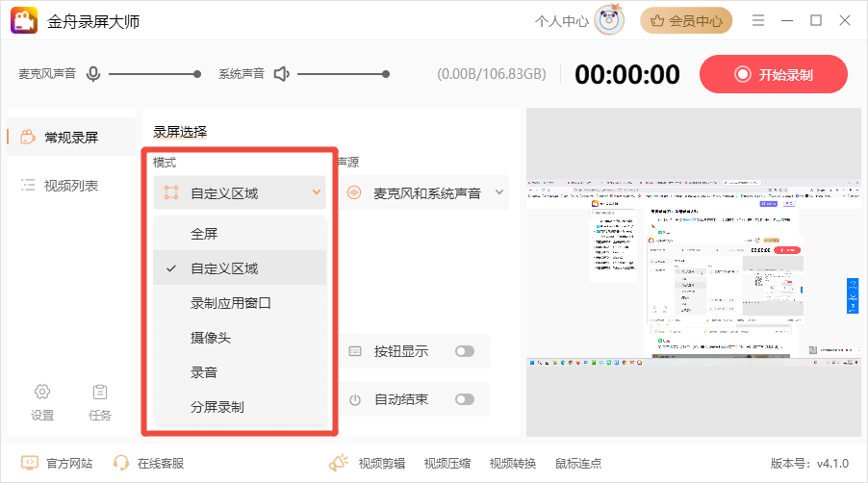The image size is (868, 483).
Task: Click the power icon beside 自动结束
Action: (x=355, y=399)
